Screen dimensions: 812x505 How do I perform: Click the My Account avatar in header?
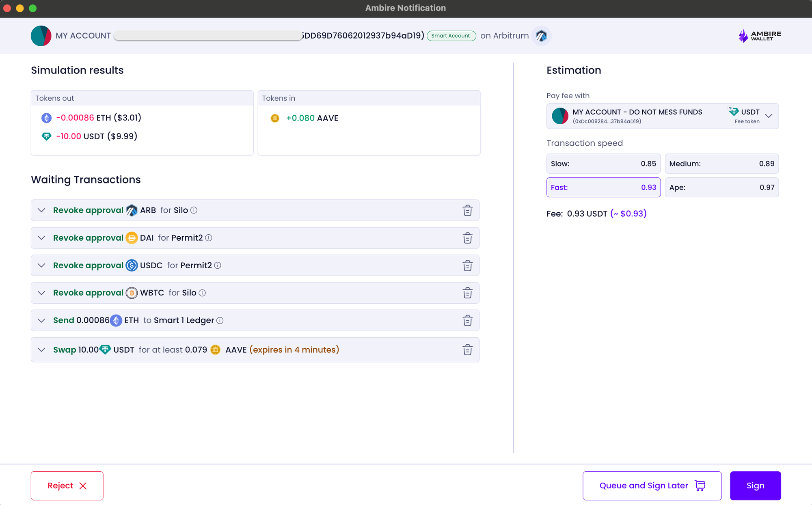pos(41,36)
